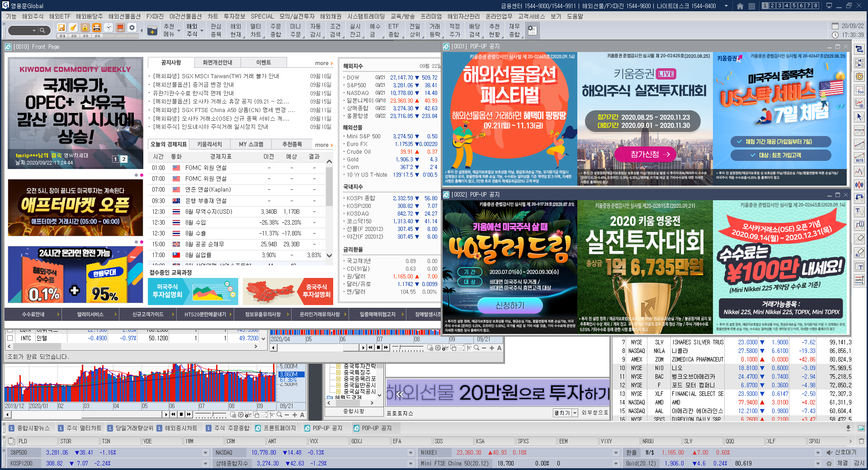Click the stop button under volume chart
Viewport: 868px width, 470px height.
181,414
